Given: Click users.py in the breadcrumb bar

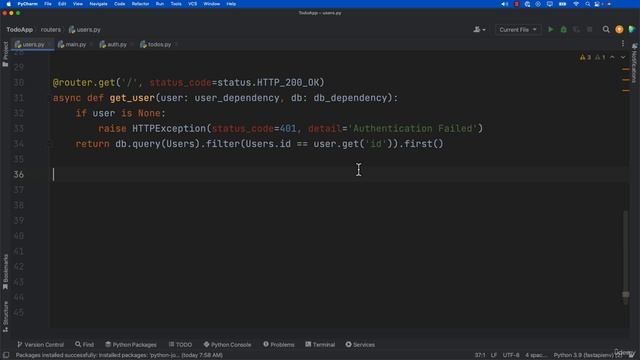Looking at the screenshot, I should tap(85, 29).
